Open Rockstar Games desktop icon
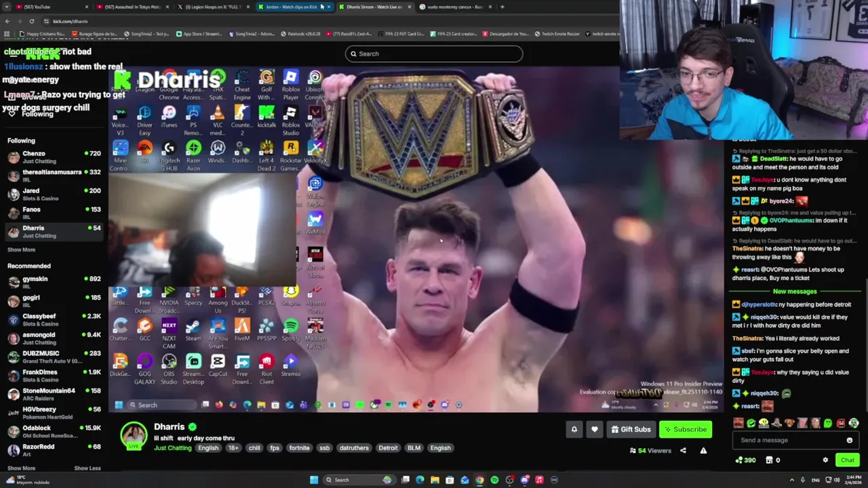Image resolution: width=868 pixels, height=488 pixels. [x=291, y=156]
